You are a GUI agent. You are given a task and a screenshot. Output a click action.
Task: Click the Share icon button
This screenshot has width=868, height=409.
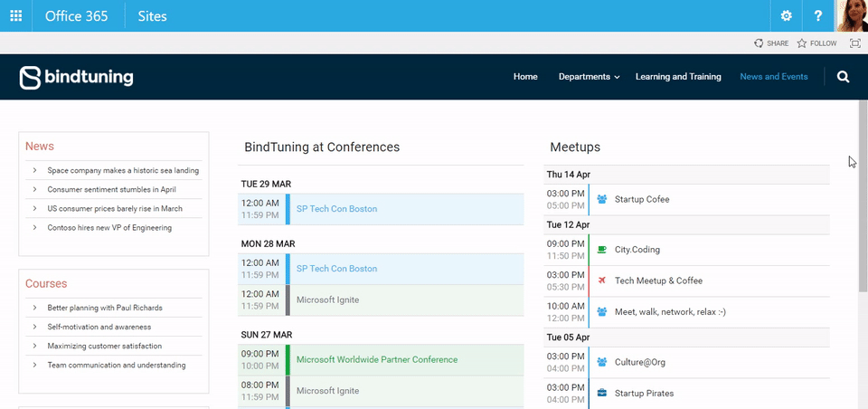759,43
